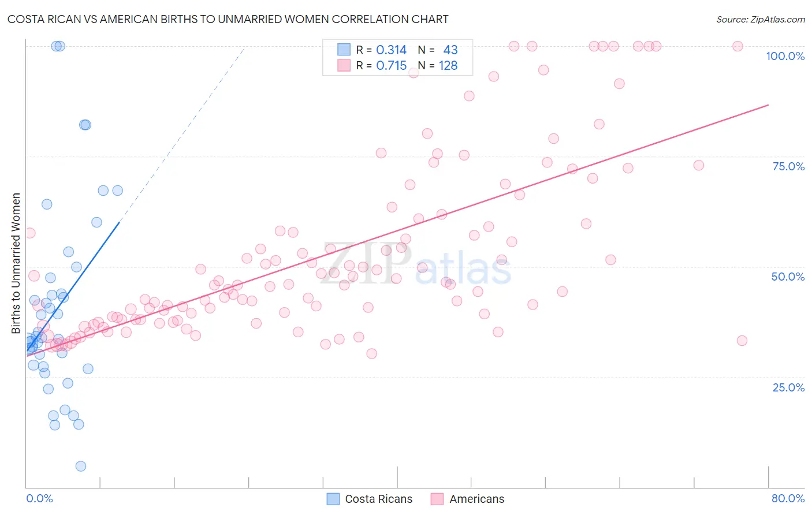Click the blue swatch beside R = 0.314
The height and width of the screenshot is (515, 812).
pos(344,50)
